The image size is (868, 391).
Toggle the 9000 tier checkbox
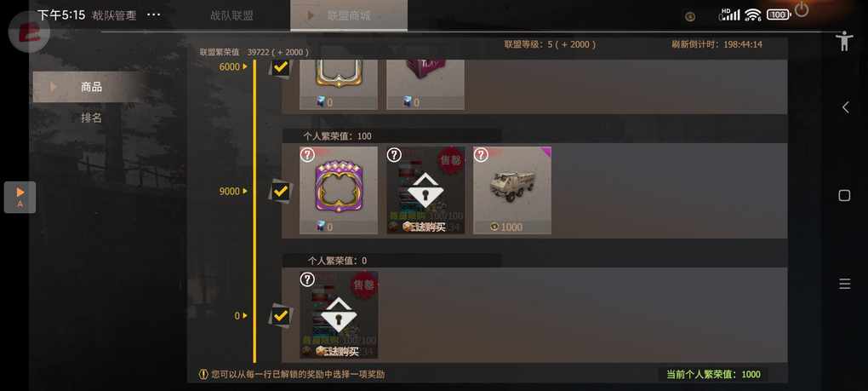point(281,191)
